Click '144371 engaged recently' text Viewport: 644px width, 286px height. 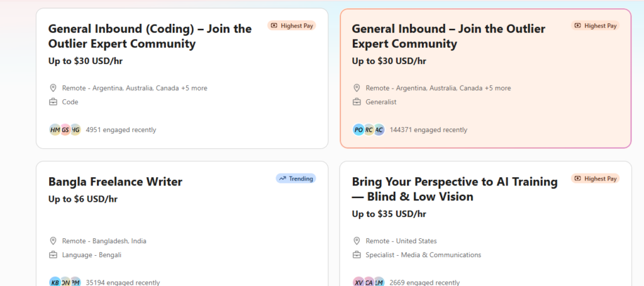point(428,130)
